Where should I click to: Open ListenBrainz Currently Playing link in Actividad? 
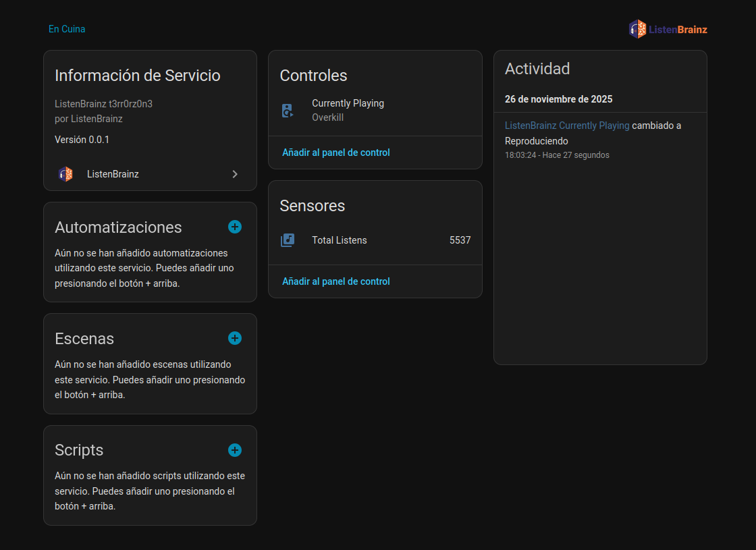point(567,126)
